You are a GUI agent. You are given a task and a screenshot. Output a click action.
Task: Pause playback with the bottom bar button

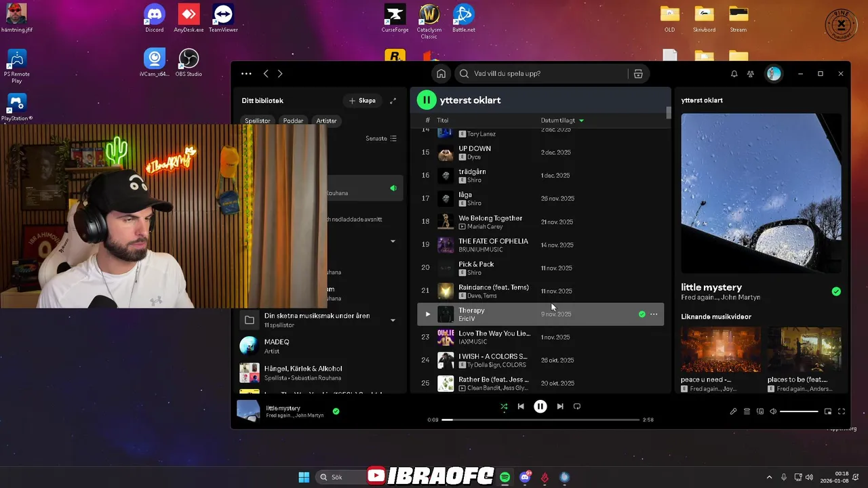pos(540,407)
